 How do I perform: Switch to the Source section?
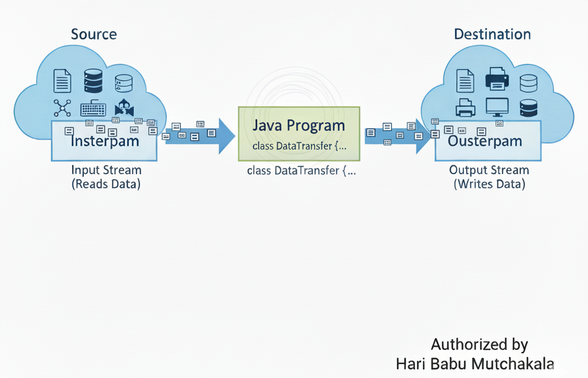[94, 34]
